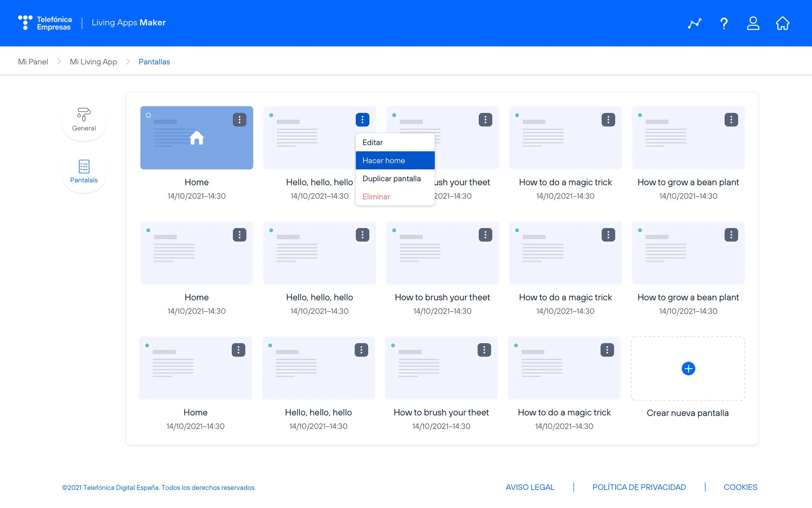Viewport: 812px width, 508px height.
Task: Open the three-dot menu on the second-row Home card
Action: coord(239,235)
